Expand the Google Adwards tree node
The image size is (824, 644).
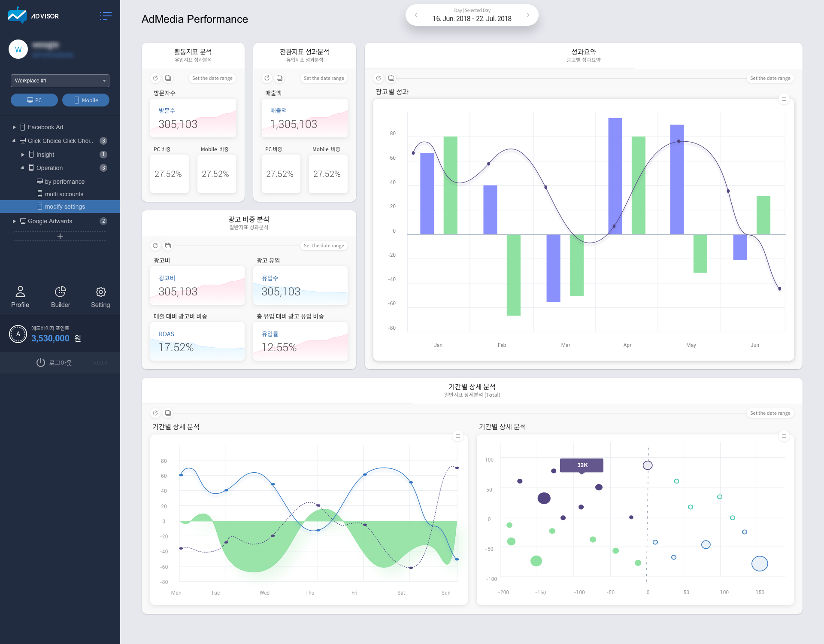[x=14, y=221]
